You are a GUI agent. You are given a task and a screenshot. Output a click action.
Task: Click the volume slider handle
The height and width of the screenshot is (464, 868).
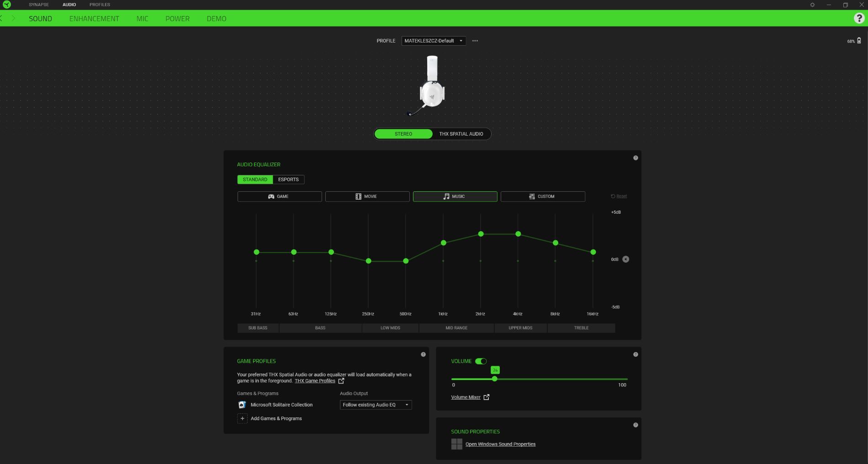494,379
